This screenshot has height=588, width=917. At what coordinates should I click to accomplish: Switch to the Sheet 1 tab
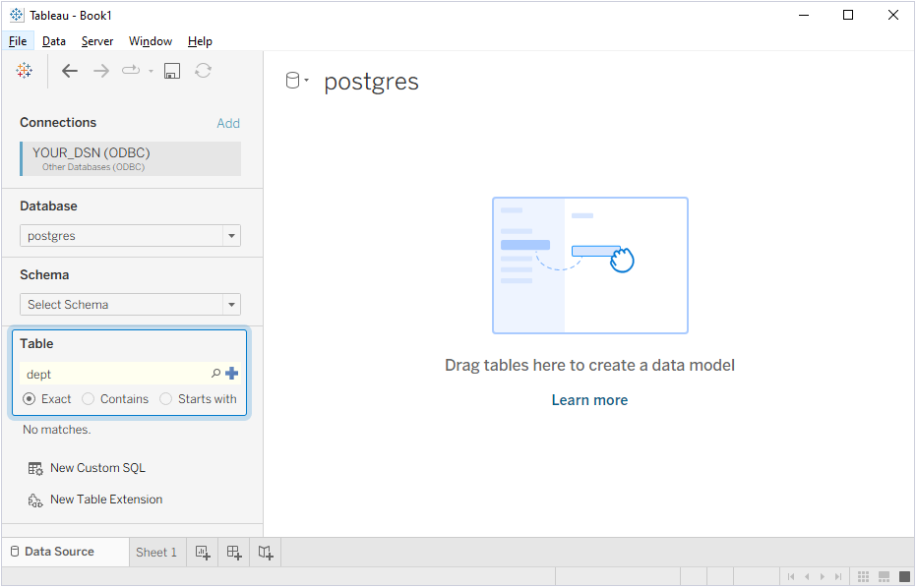pos(156,552)
